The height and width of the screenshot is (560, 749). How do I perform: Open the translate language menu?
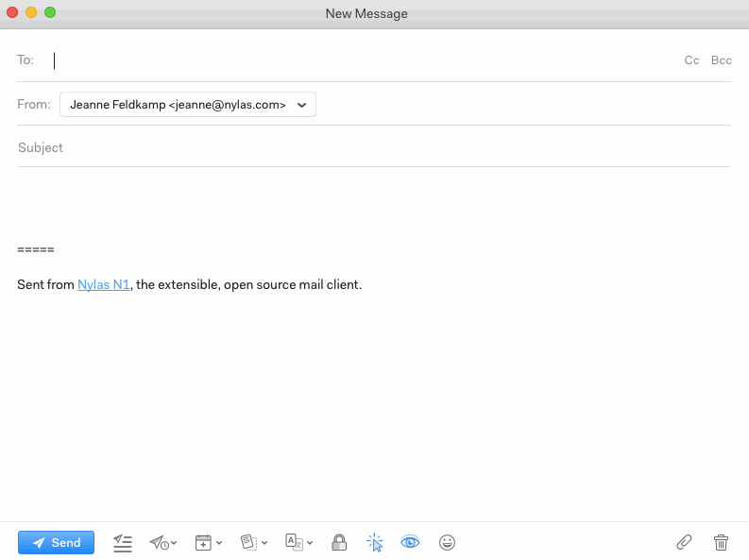298,542
